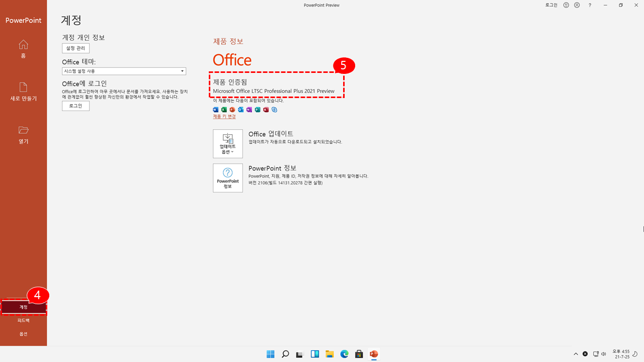
Task: Open 옵션 (Options) in the sidebar
Action: [x=23, y=334]
